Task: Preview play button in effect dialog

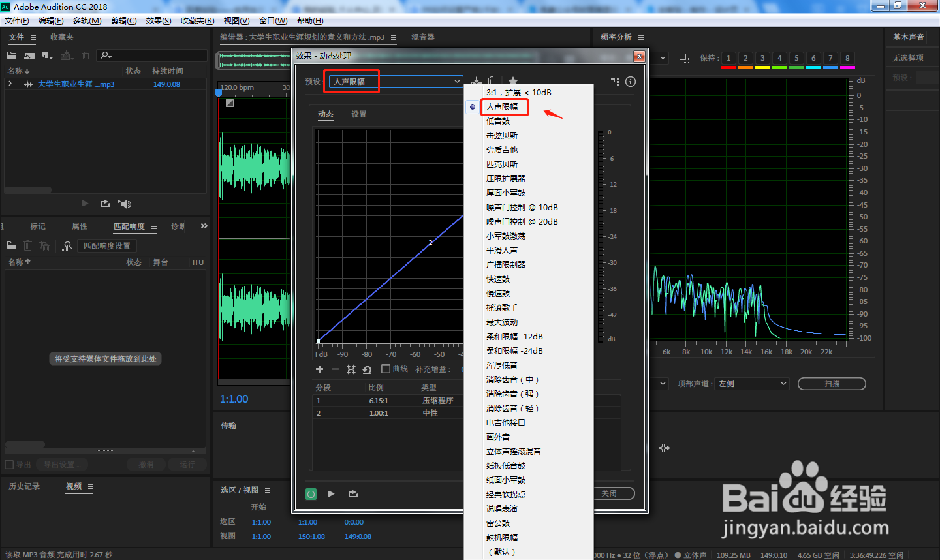Action: (x=332, y=494)
